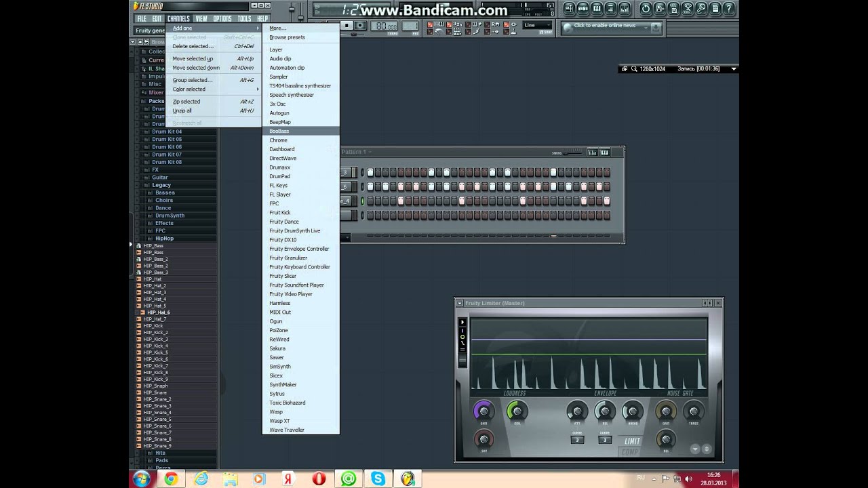The height and width of the screenshot is (488, 868).
Task: Open the OPTIONS menu
Action: (222, 18)
